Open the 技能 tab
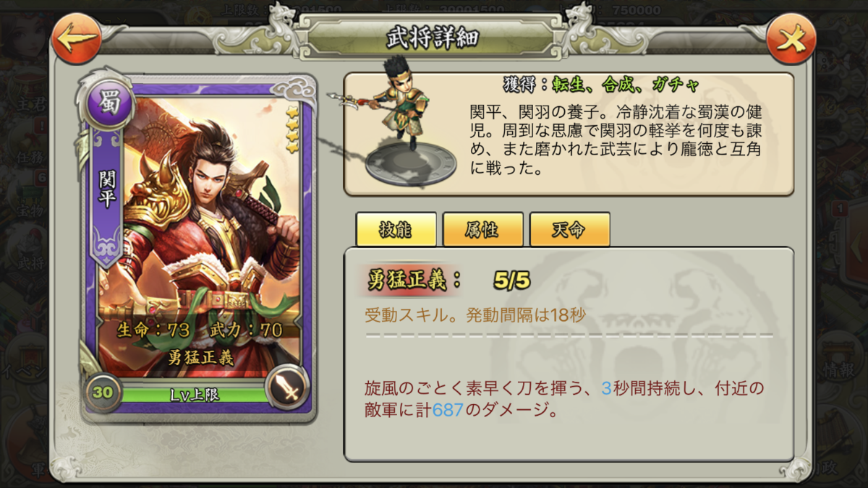The image size is (868, 488). coord(396,230)
